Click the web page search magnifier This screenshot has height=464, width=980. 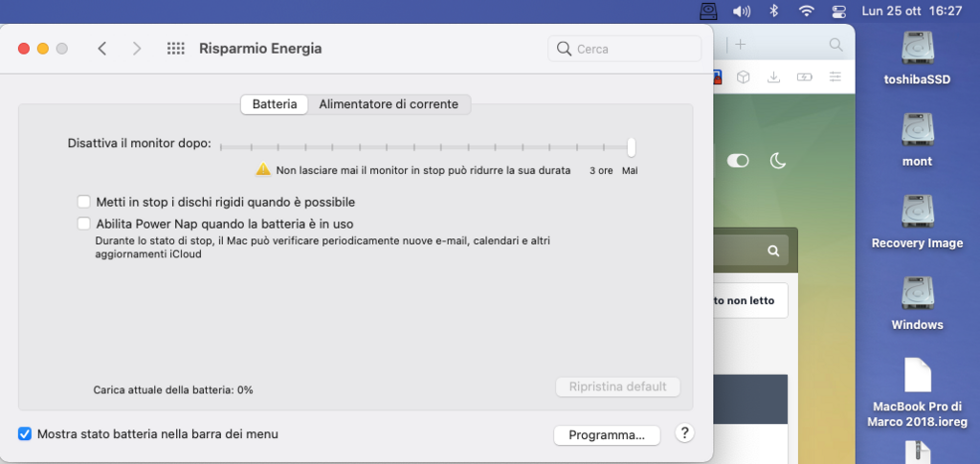[773, 251]
